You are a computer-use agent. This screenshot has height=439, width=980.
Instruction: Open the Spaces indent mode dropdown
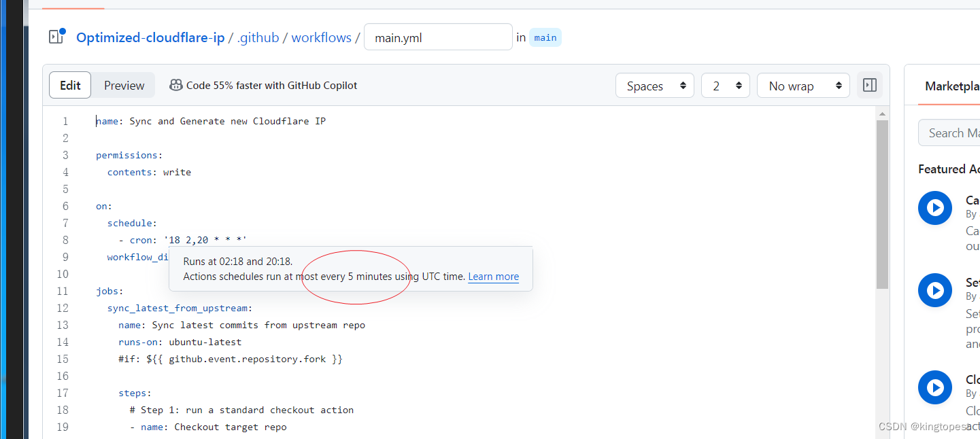click(655, 86)
